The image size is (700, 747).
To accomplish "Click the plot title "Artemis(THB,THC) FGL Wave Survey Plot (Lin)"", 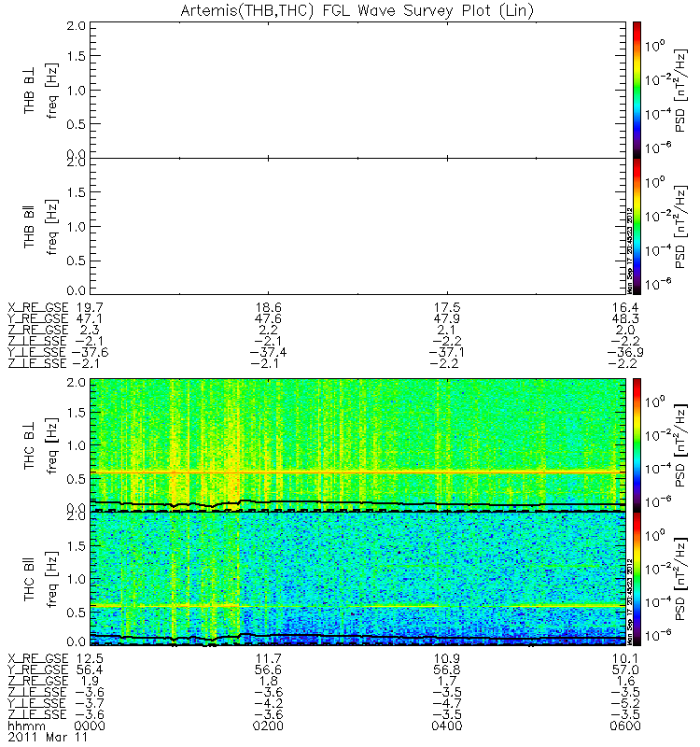I will tap(357, 10).
